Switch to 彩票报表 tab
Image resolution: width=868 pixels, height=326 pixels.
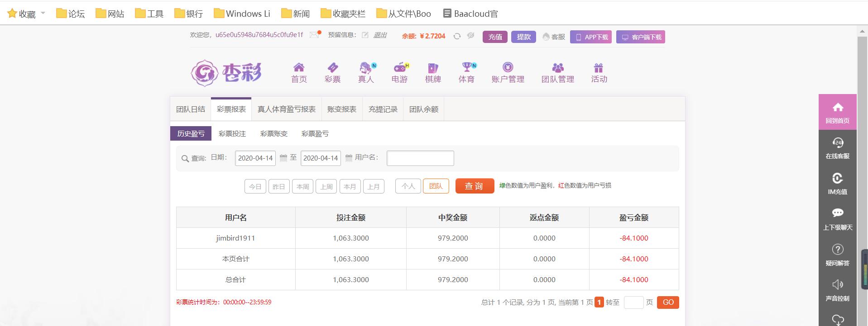click(231, 109)
